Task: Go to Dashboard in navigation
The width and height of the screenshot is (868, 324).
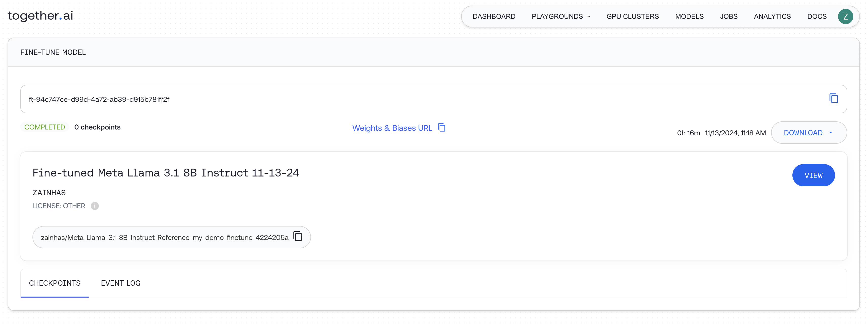Action: [x=494, y=17]
